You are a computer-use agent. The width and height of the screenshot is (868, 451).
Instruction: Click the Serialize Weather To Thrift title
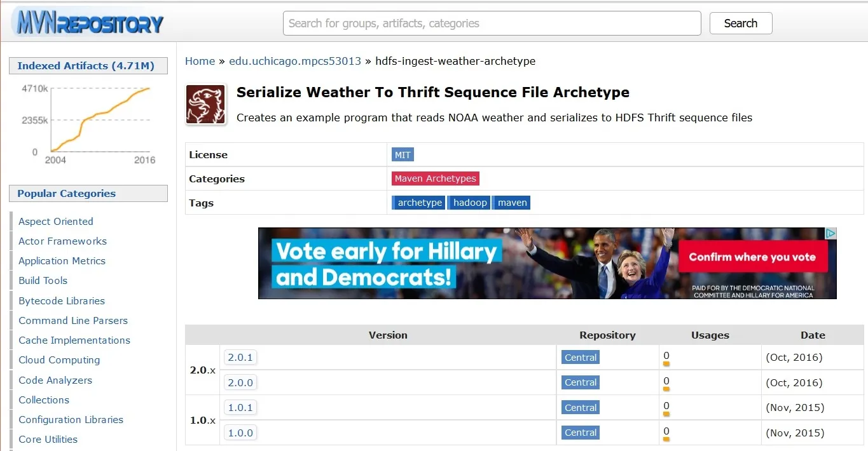(433, 92)
